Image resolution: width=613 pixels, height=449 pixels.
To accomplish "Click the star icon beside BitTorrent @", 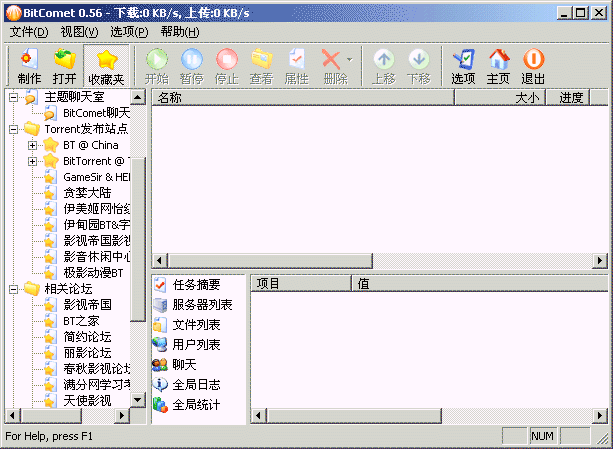I will point(51,161).
